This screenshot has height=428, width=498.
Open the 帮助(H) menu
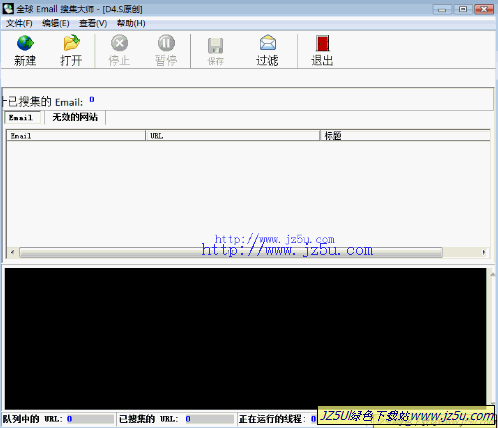click(131, 23)
